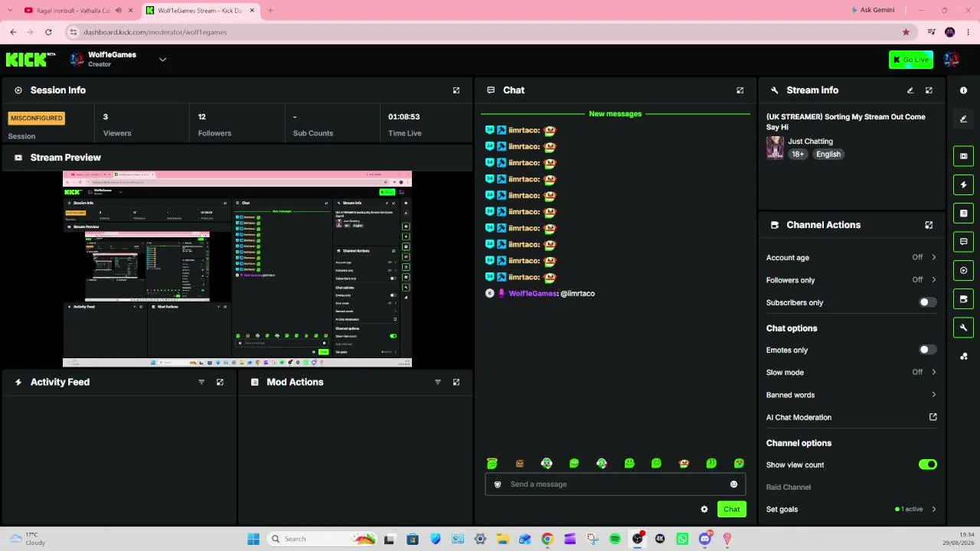Toggle the document list panel icon in the sidebar

click(x=963, y=214)
